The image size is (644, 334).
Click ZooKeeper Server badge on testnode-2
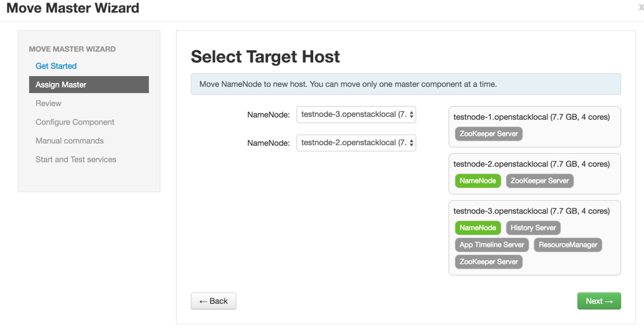click(x=540, y=181)
